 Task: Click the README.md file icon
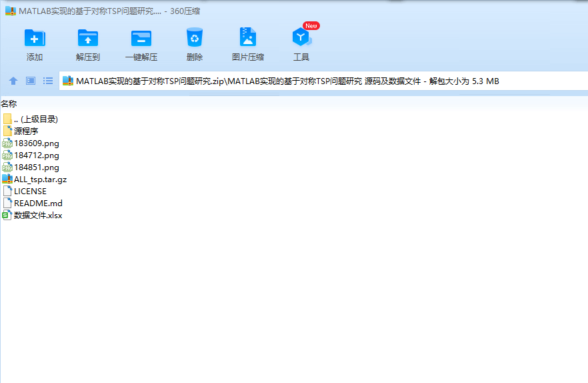[7, 203]
